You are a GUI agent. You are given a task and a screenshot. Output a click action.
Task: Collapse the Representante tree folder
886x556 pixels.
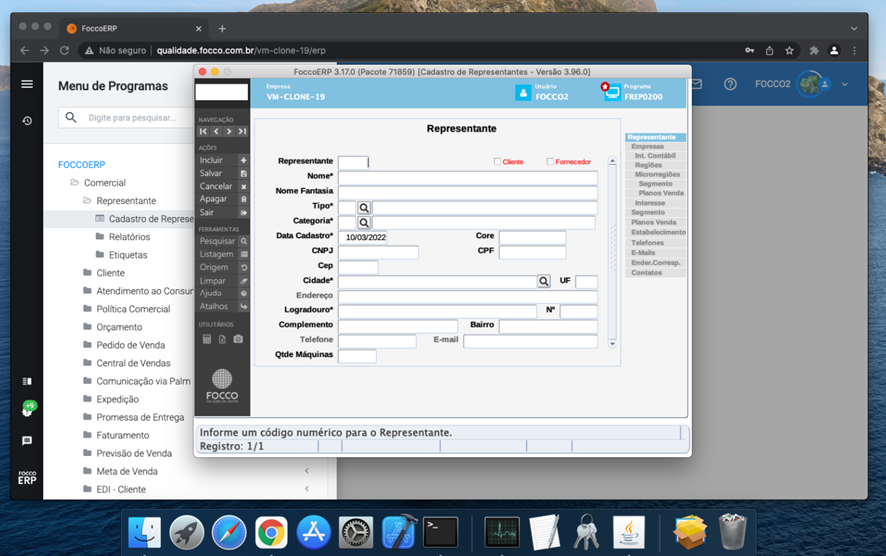[87, 201]
